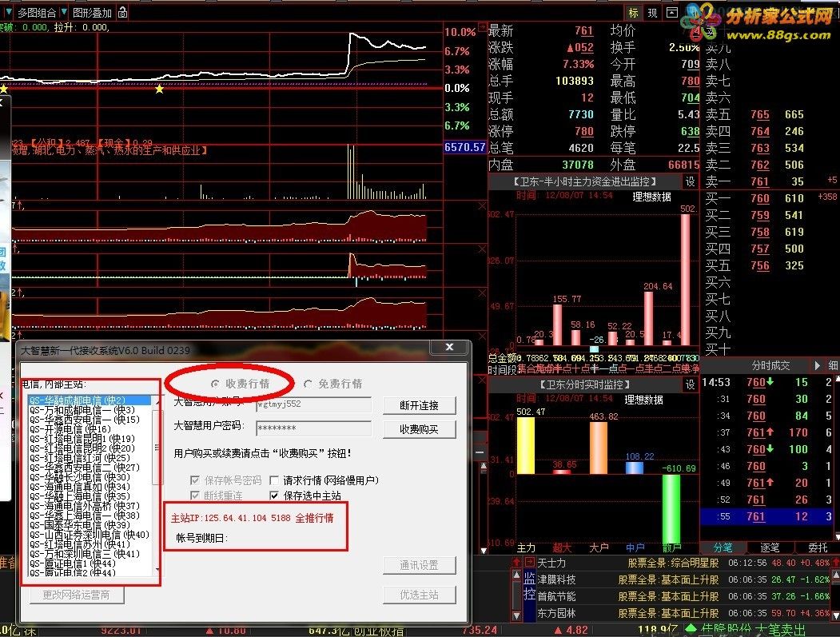Toggle 请求行情(网络慢用户) checkbox
The height and width of the screenshot is (637, 840).
click(x=274, y=480)
